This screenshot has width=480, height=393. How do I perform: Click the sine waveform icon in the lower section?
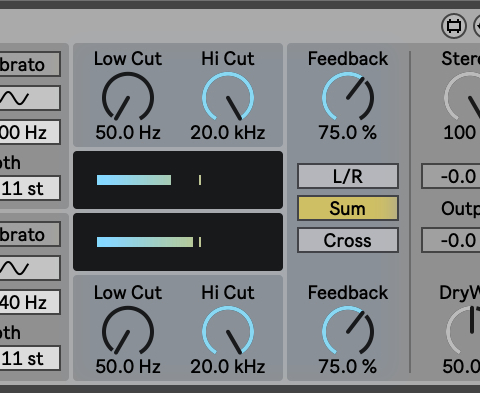click(x=29, y=268)
